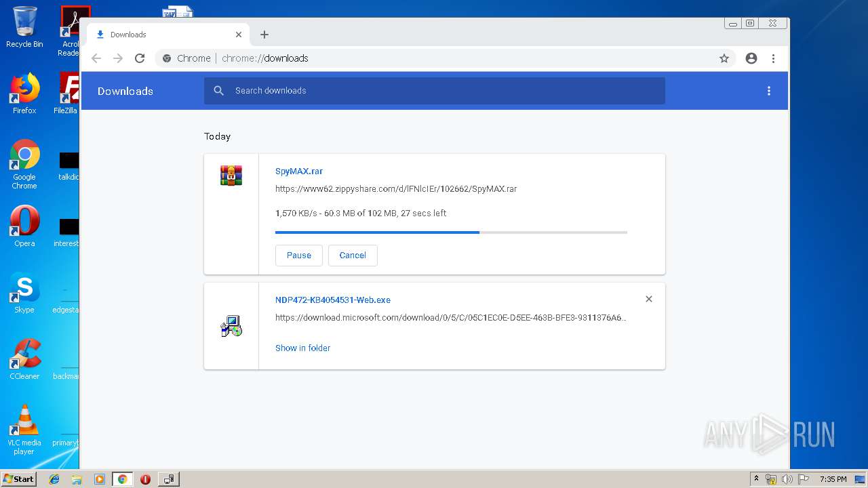
Task: Bookmark this page with the star icon
Action: point(724,58)
